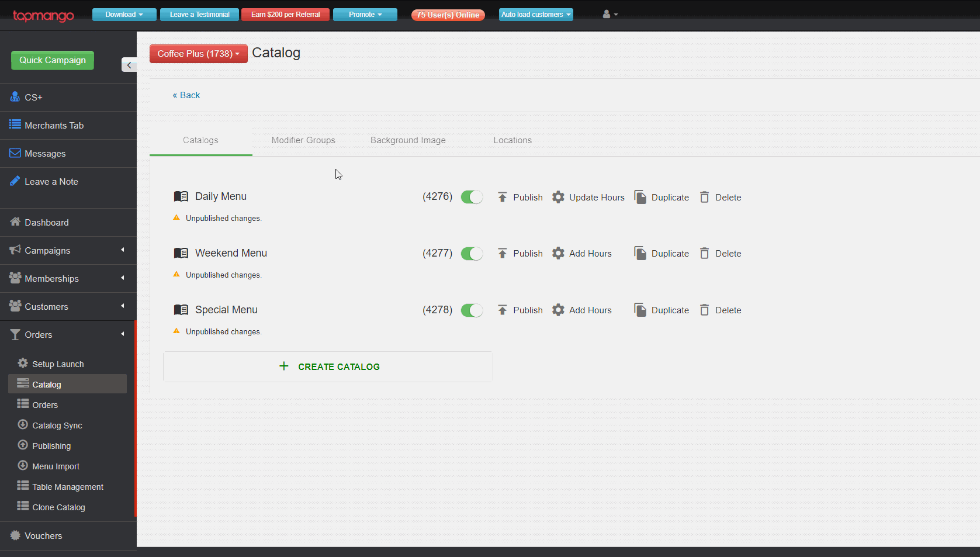Image resolution: width=980 pixels, height=557 pixels.
Task: Open the Locations tab
Action: (512, 140)
